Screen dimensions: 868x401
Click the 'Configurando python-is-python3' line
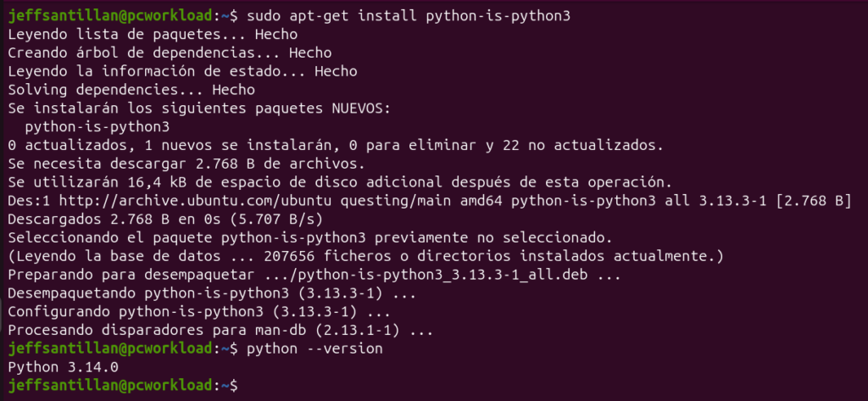[199, 312]
